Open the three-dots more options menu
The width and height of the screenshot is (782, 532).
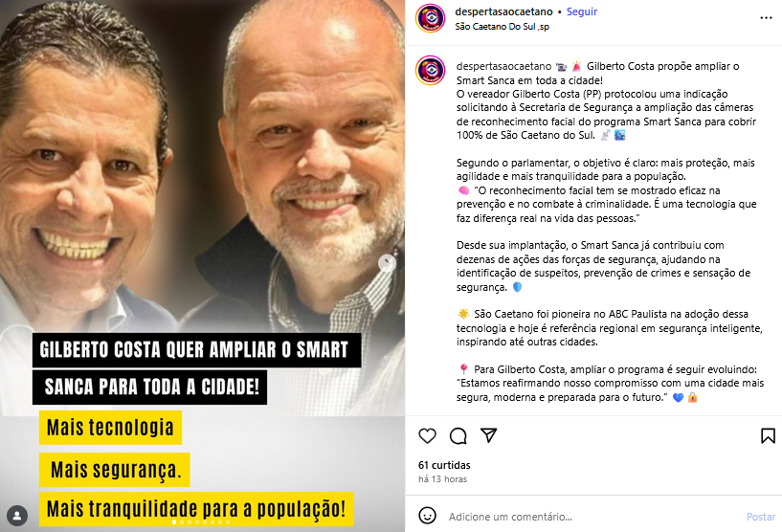766,18
